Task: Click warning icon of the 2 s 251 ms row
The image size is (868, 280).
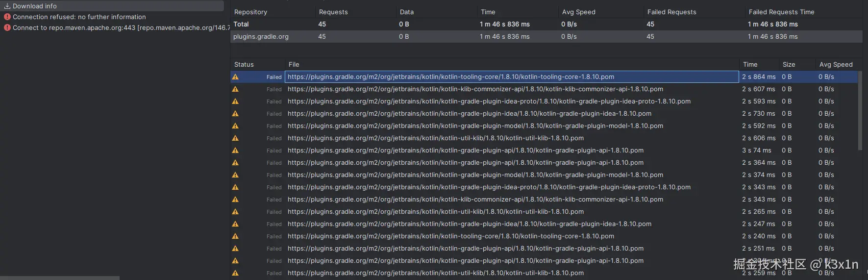Action: coord(235,249)
